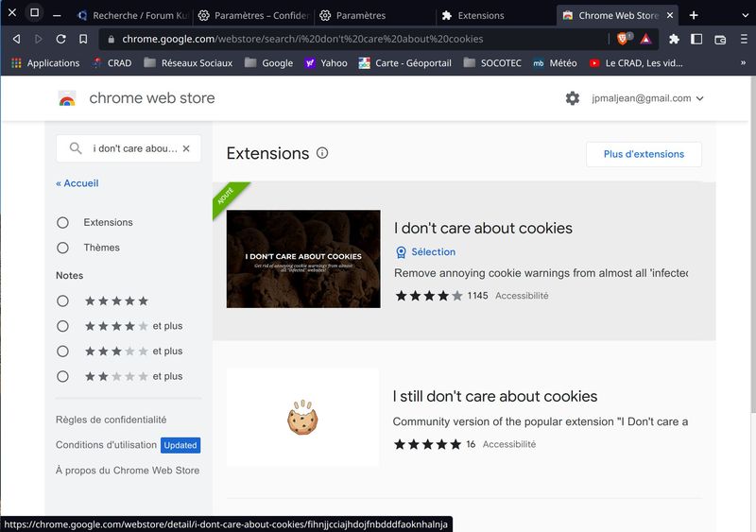Show hidden bookmarks via double chevron

[743, 62]
